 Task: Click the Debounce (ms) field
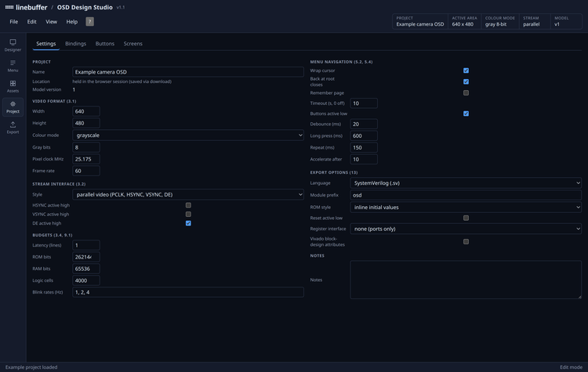tap(364, 124)
